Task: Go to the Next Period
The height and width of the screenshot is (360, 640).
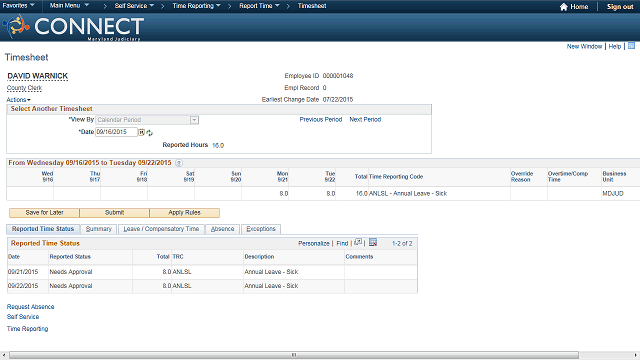Action: pos(365,120)
